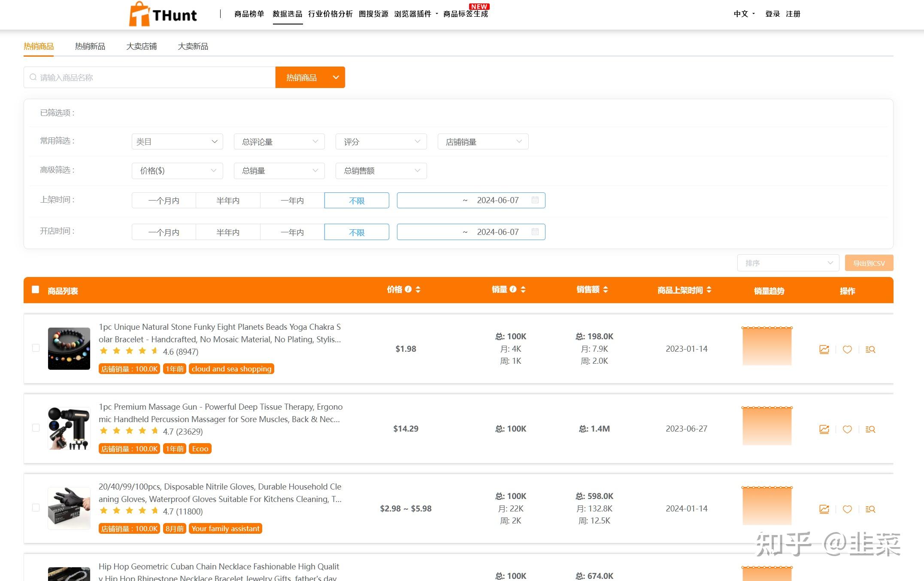Favorite the massage gun product using the heart icon
This screenshot has width=924, height=581.
pyautogui.click(x=847, y=429)
